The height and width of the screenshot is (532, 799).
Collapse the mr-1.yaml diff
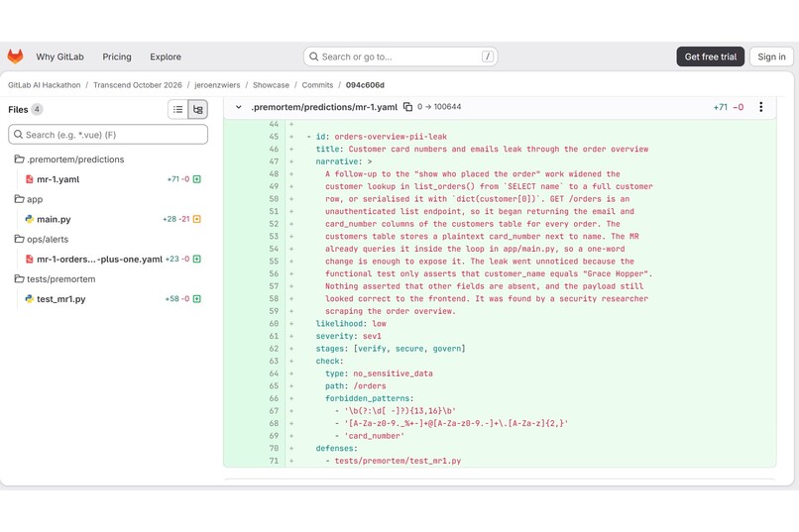[x=239, y=107]
